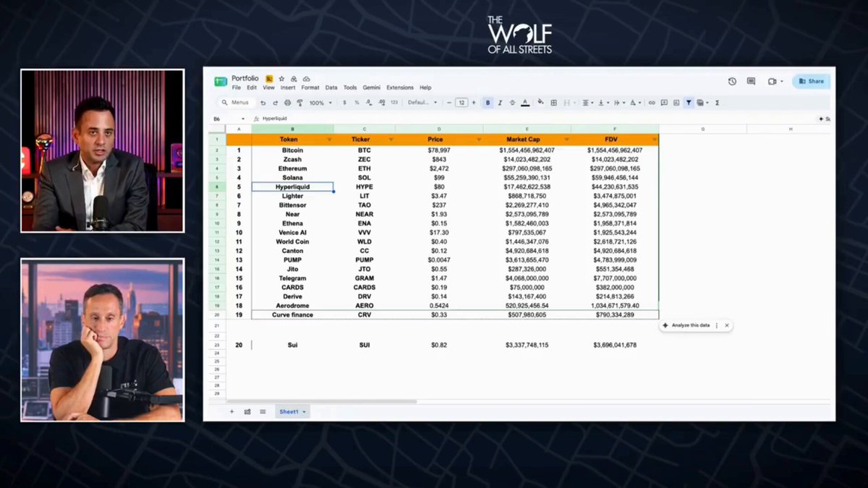Open the text wrapping dropdown
868x488 pixels.
click(618, 103)
